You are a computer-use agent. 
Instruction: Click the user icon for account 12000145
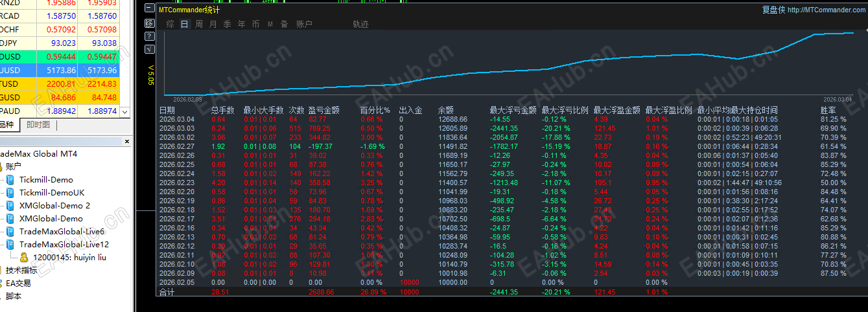[x=23, y=257]
